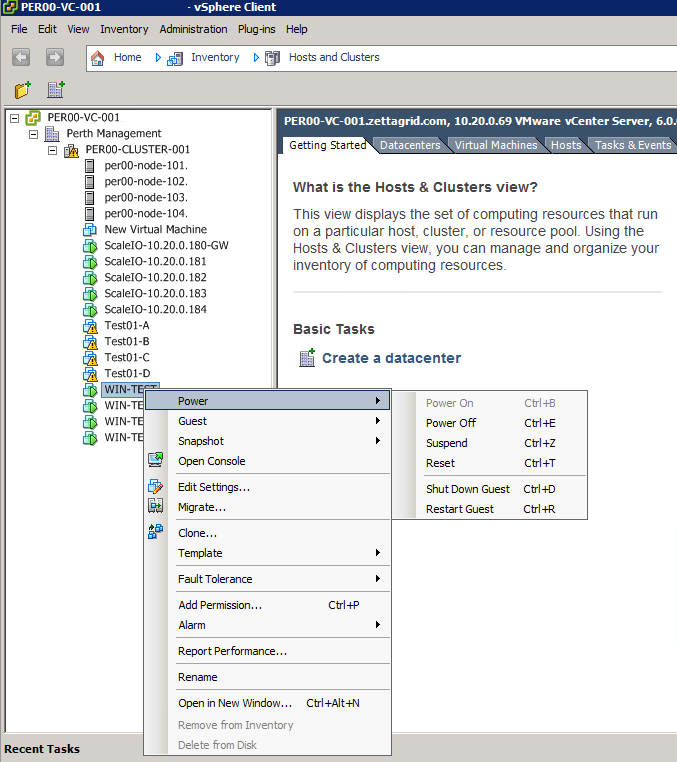Open the dropdown arrow after Inventory breadcrumb
Viewport: 677px width, 762px height.
pyautogui.click(x=256, y=58)
